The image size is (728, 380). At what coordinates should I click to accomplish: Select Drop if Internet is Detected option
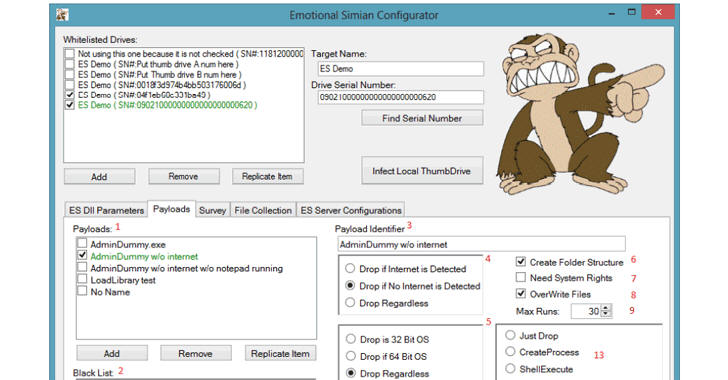pos(351,269)
